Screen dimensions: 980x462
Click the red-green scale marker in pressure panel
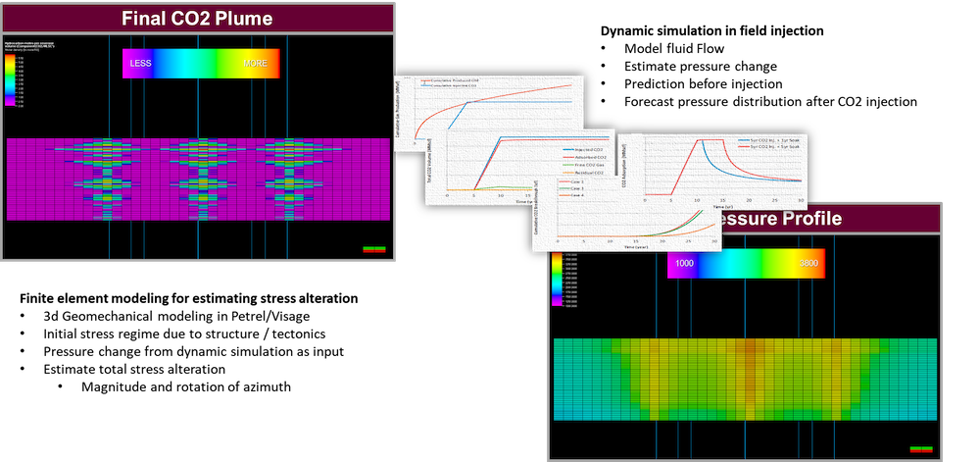pos(920,449)
